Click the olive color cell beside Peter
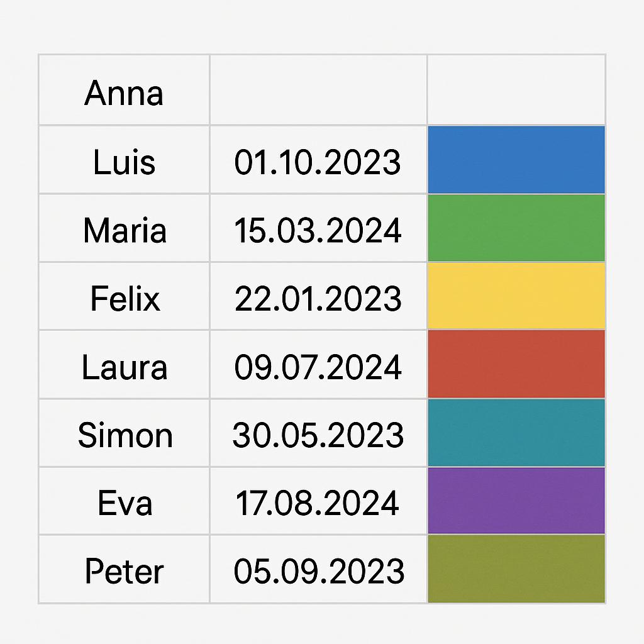 tap(516, 569)
